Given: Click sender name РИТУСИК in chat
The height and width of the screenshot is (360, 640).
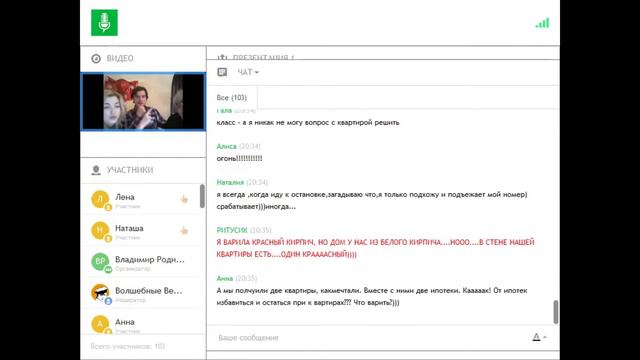Looking at the screenshot, I should point(232,230).
